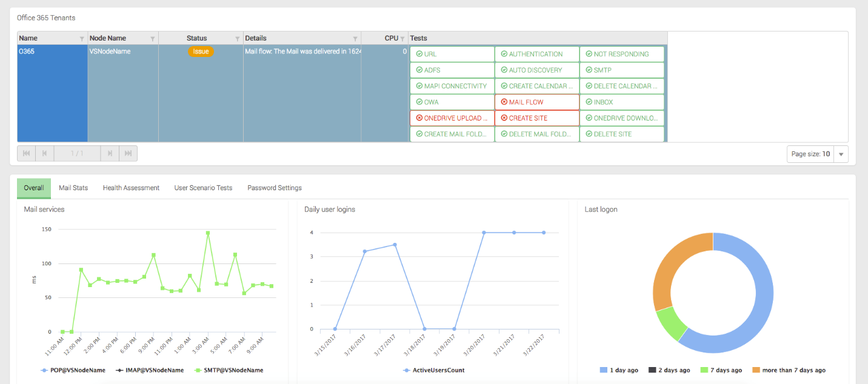Open the DELETE MAIL FOLDER test tile
This screenshot has height=384, width=868.
(537, 134)
